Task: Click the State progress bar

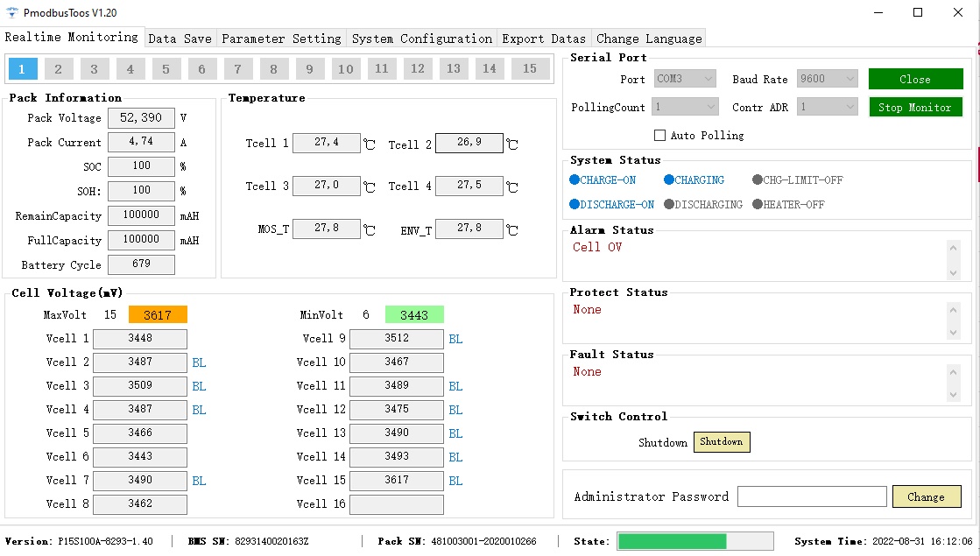Action: 694,541
